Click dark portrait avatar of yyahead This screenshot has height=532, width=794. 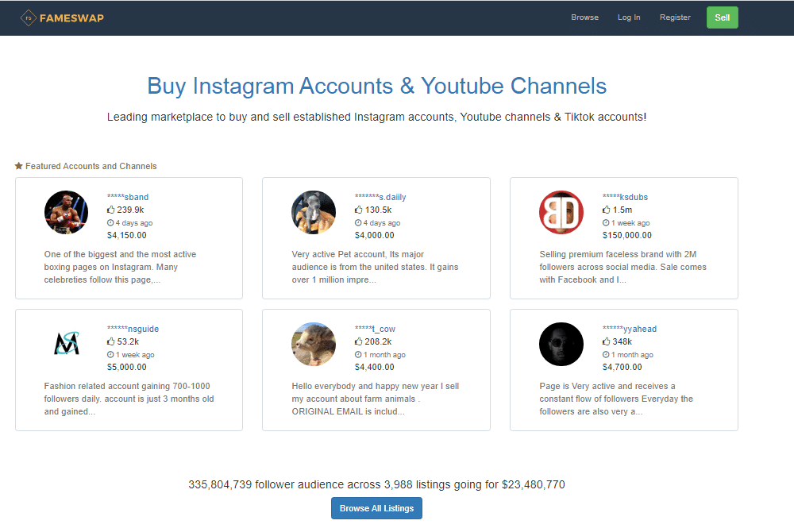pyautogui.click(x=561, y=344)
